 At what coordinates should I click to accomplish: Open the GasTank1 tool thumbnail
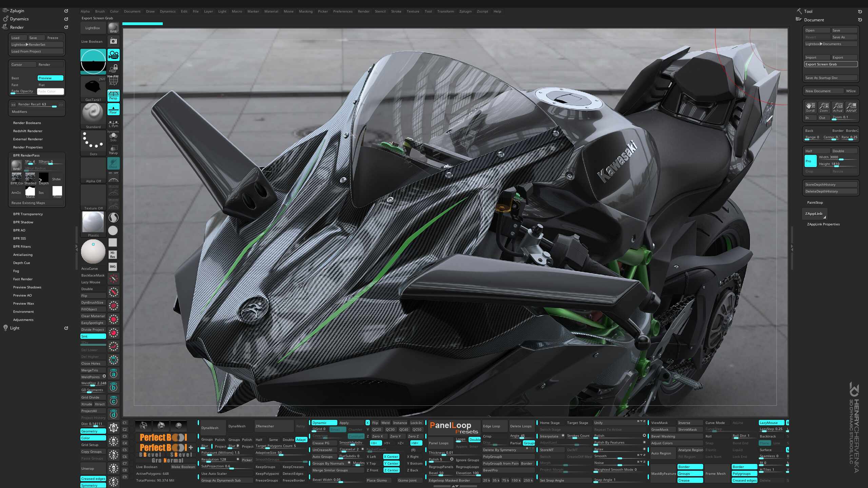(x=93, y=88)
